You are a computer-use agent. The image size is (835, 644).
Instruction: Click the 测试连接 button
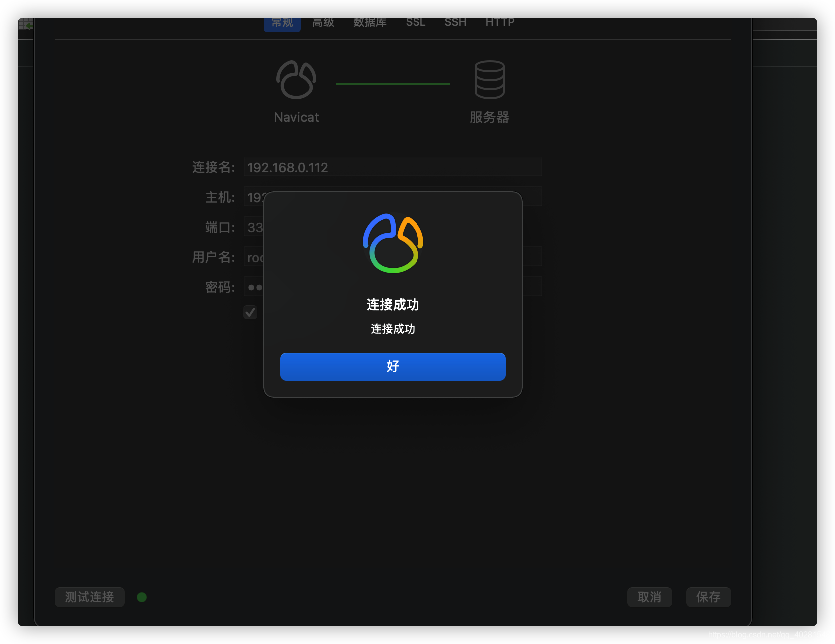pos(89,597)
